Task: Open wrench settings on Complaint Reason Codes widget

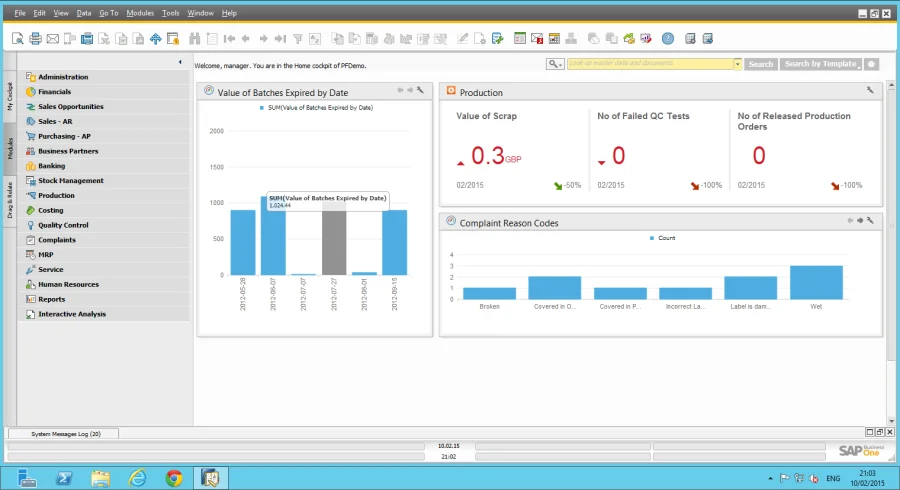Action: tap(870, 220)
